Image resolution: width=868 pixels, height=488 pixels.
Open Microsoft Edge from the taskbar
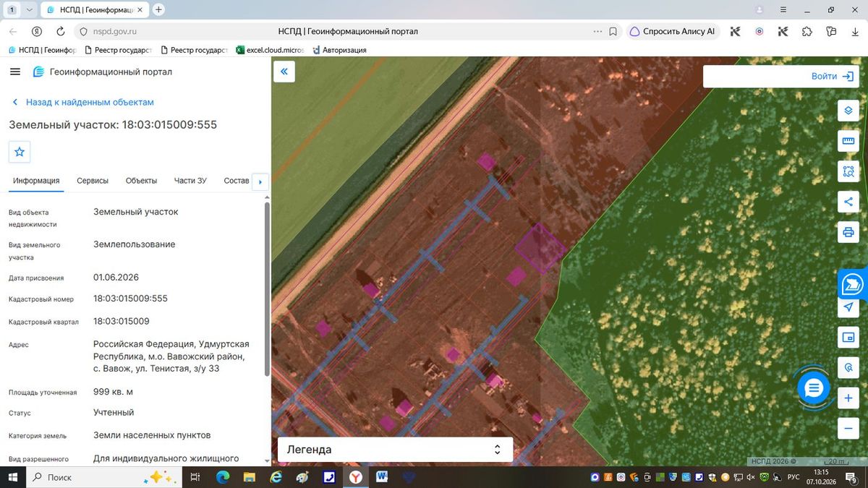click(222, 477)
